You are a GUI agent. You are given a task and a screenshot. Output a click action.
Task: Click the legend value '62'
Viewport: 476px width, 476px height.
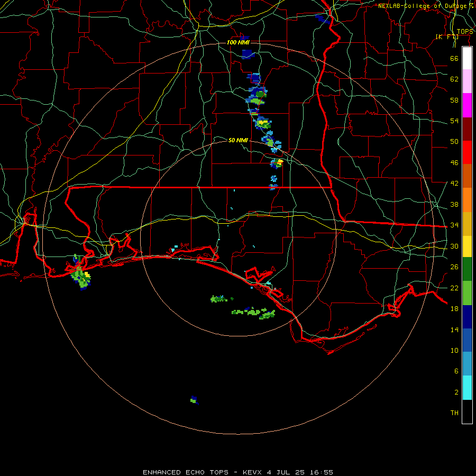pos(454,79)
